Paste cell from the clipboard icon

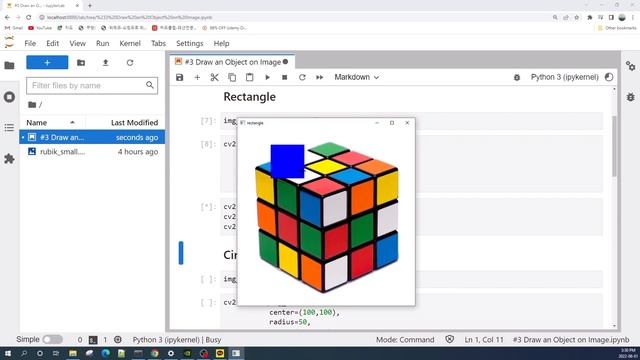click(x=249, y=77)
